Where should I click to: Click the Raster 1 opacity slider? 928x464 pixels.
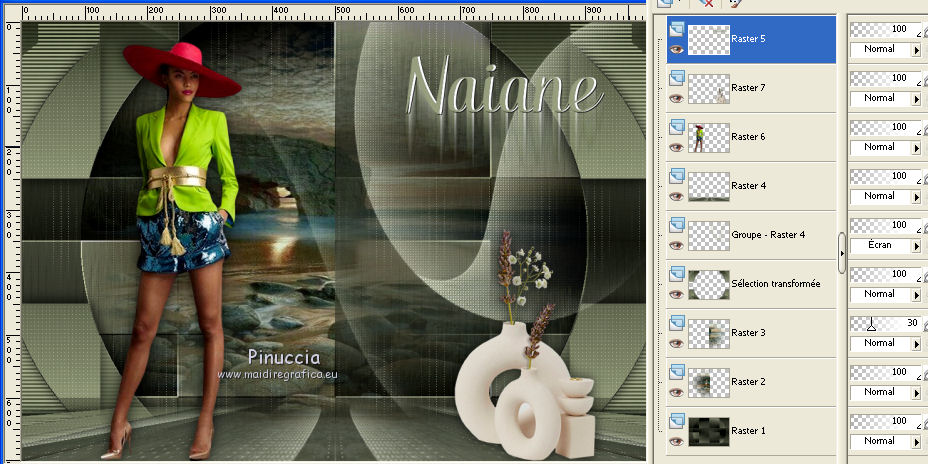[x=885, y=422]
